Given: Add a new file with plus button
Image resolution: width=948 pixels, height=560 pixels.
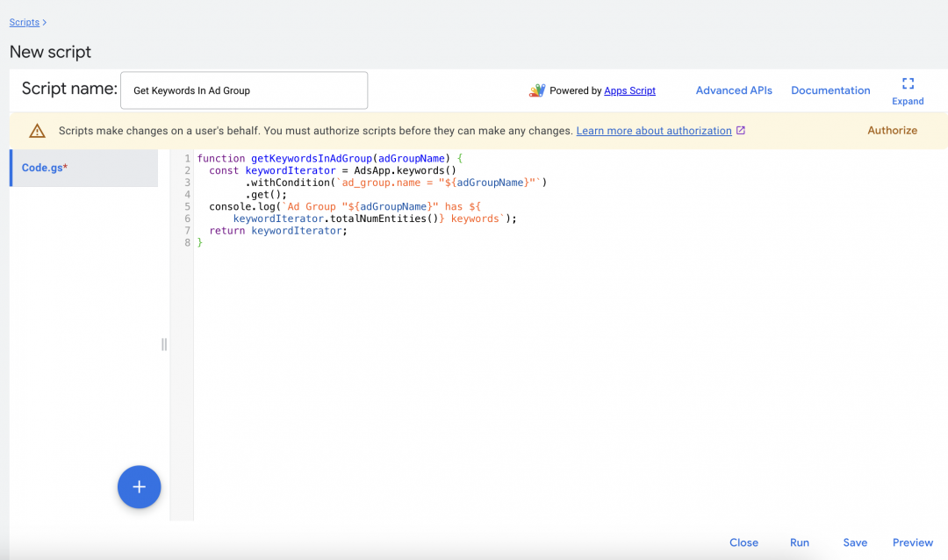Looking at the screenshot, I should click(x=139, y=487).
